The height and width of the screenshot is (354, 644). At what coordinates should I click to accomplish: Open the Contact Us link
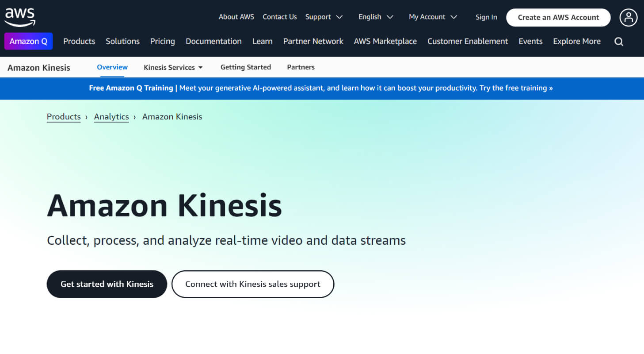(x=280, y=17)
